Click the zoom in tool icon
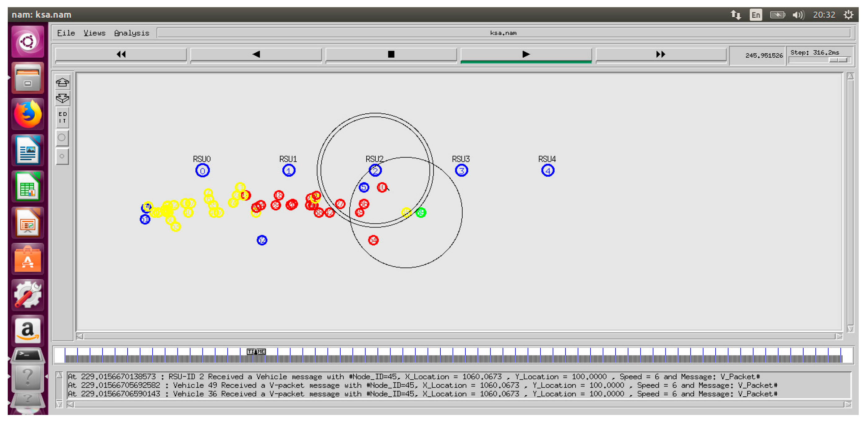This screenshot has width=868, height=423. point(62,82)
